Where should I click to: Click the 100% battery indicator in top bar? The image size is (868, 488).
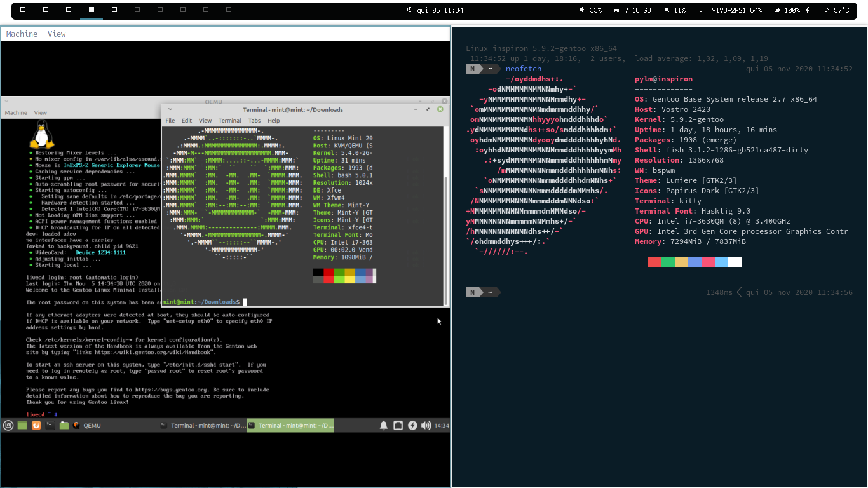pos(792,10)
